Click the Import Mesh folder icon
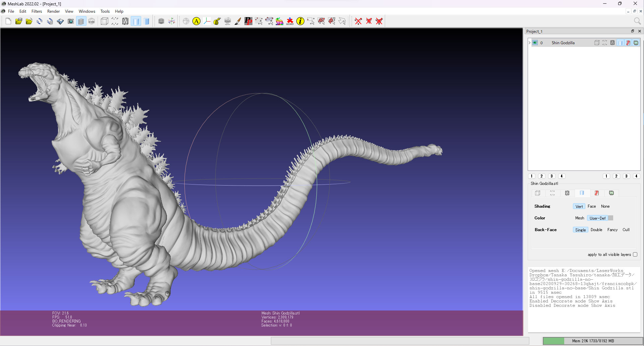Screen dimensions: 644x346 tap(29, 21)
